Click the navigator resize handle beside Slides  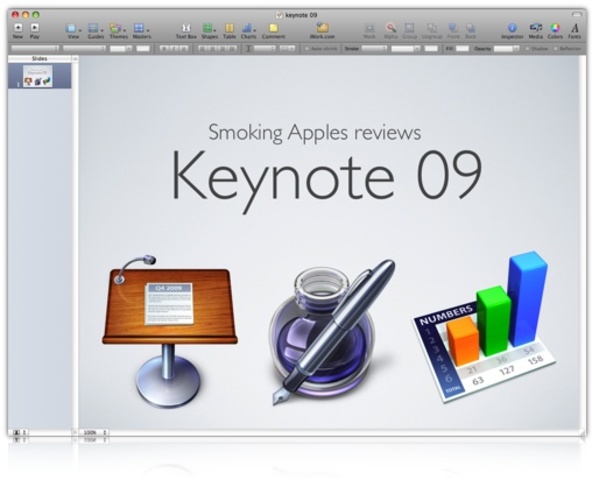point(75,59)
